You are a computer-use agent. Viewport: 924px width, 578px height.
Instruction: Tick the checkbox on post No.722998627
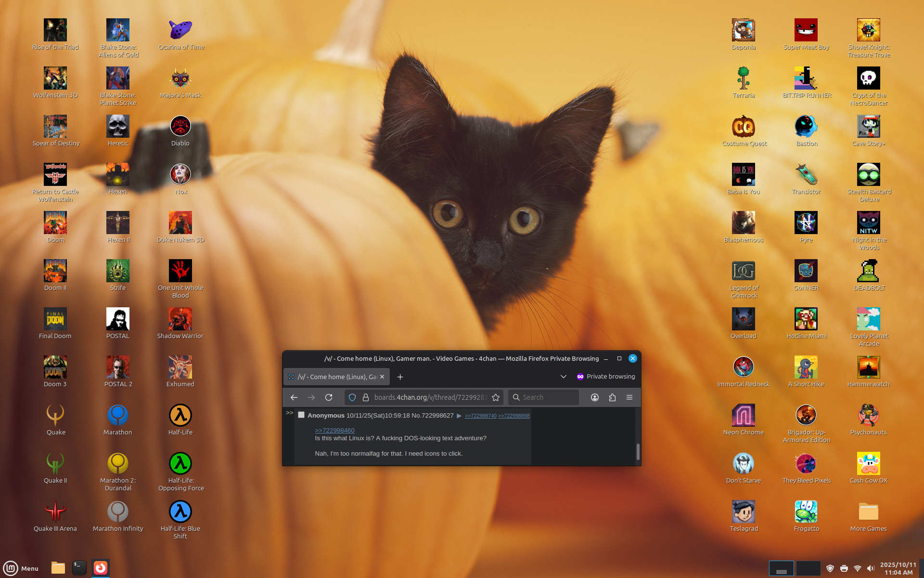301,415
